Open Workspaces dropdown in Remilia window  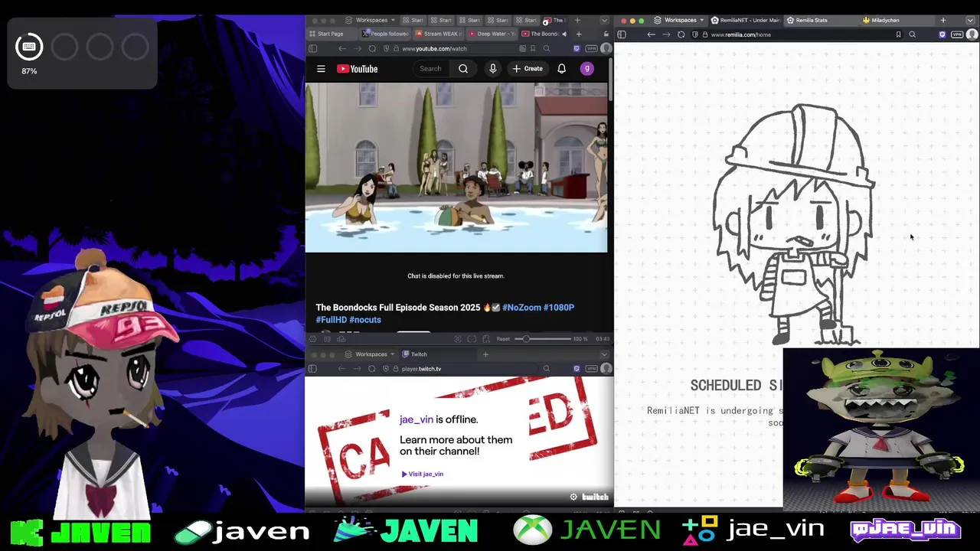click(678, 20)
